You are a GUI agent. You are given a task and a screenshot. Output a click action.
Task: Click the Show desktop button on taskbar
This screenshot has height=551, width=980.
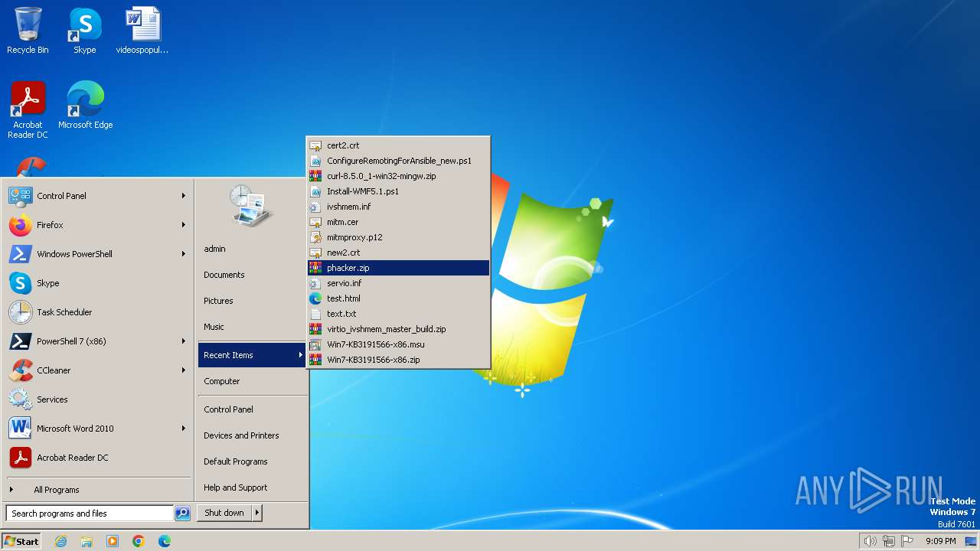pos(971,541)
